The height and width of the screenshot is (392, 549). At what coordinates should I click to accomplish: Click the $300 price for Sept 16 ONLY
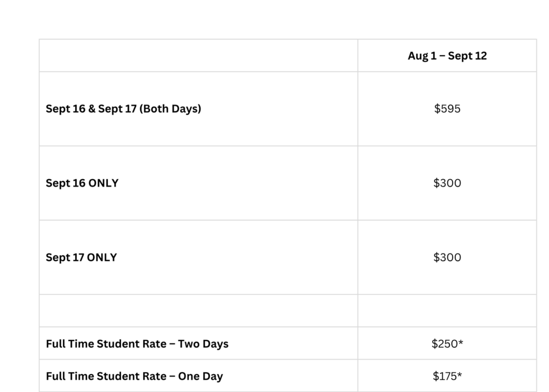coord(447,183)
